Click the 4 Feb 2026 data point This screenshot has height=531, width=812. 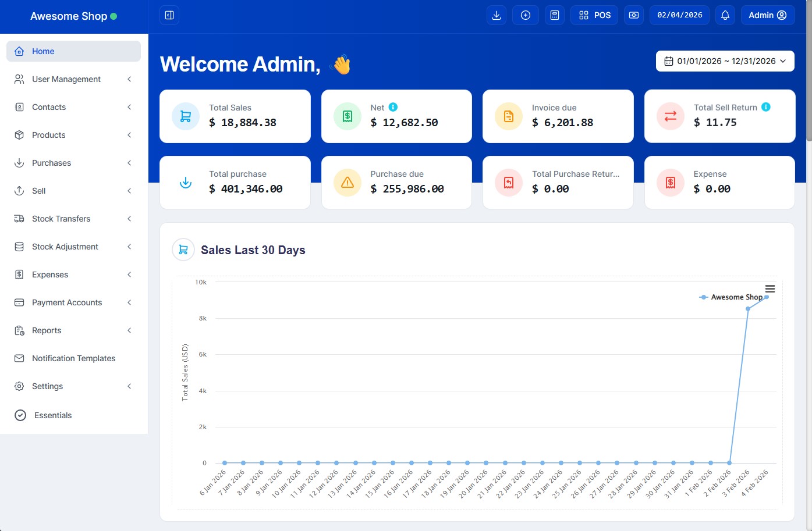click(767, 297)
